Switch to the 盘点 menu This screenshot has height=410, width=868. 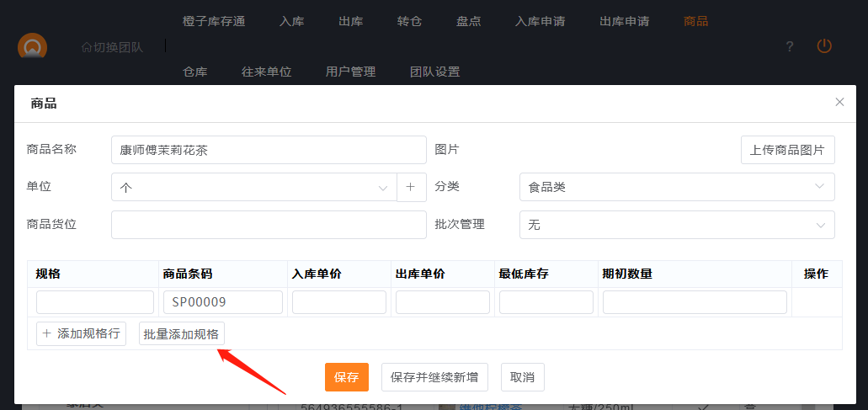click(469, 21)
